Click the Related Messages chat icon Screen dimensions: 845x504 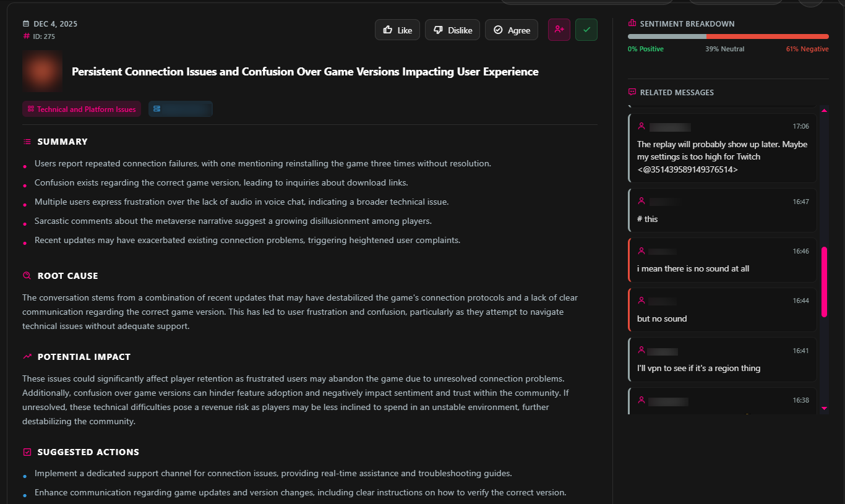point(632,92)
